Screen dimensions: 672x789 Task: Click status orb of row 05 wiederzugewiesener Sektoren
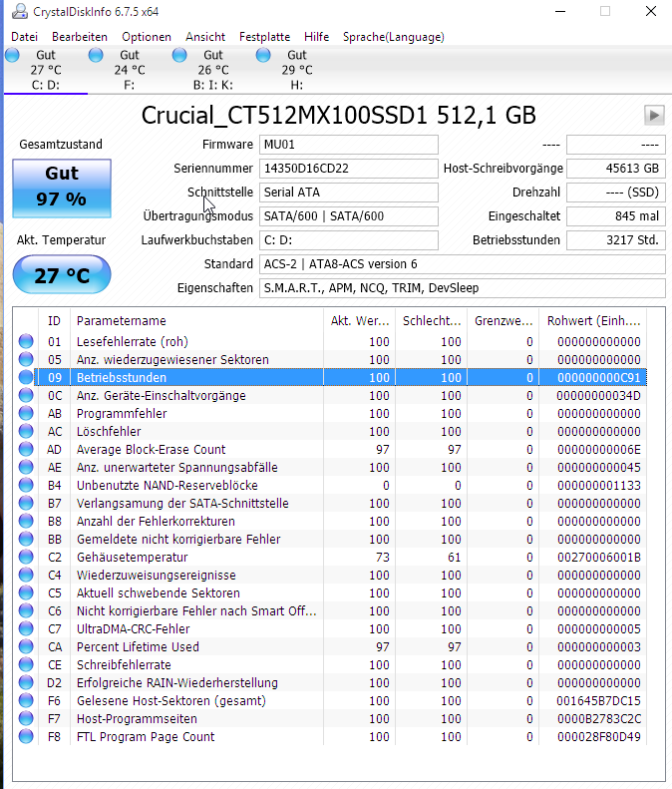point(26,360)
